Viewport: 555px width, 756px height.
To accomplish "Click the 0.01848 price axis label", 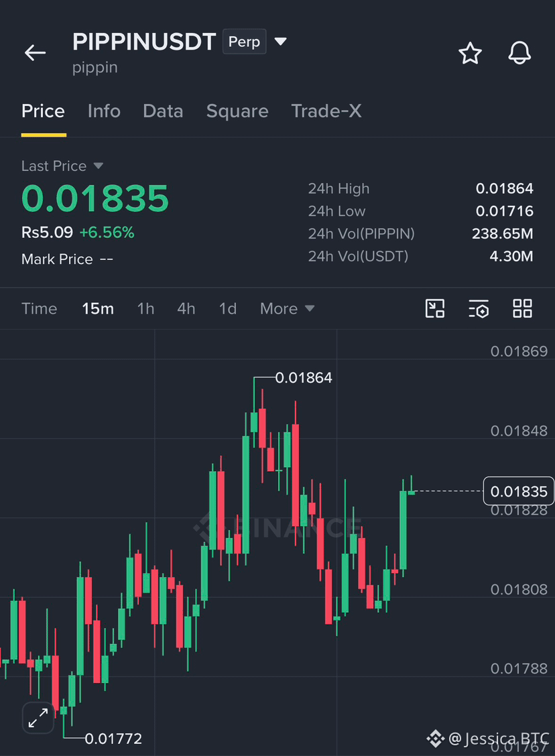I will [519, 430].
